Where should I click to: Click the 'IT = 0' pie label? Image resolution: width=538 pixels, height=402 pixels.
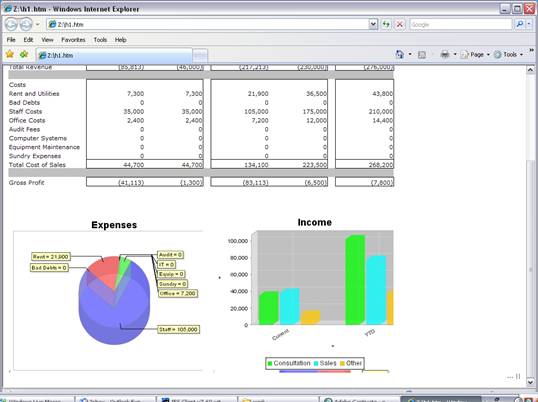click(x=166, y=264)
